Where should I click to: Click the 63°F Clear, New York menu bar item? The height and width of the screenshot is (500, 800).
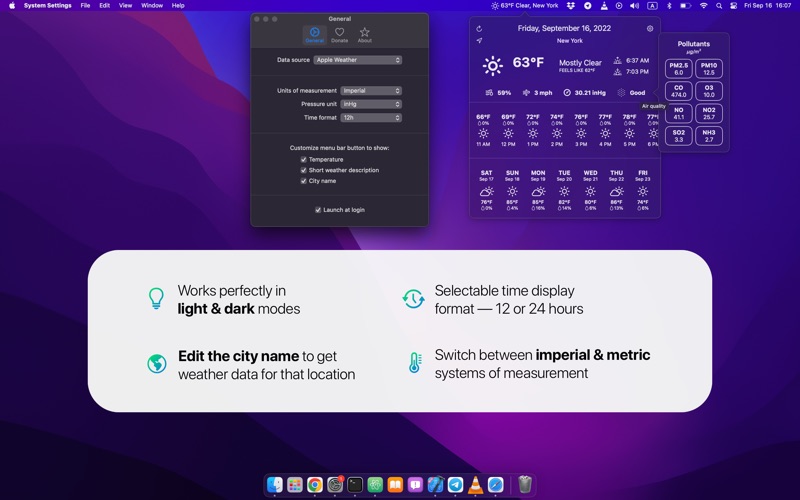point(524,6)
